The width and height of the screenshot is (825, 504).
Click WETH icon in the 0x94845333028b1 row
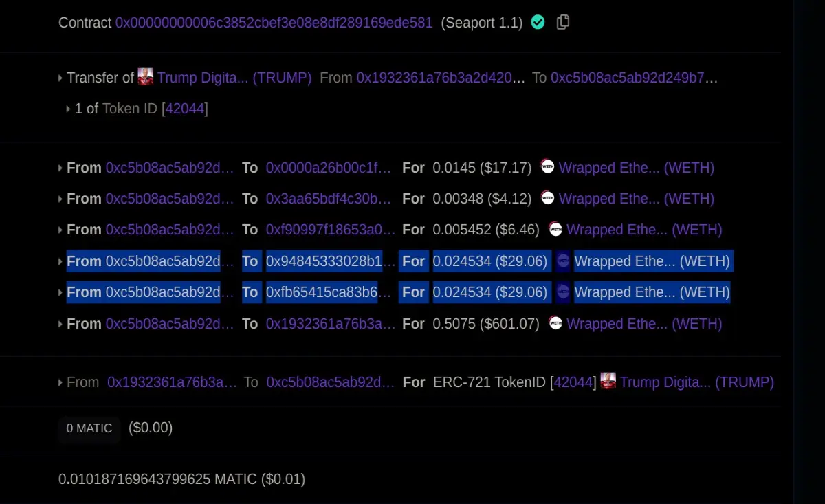pyautogui.click(x=563, y=260)
